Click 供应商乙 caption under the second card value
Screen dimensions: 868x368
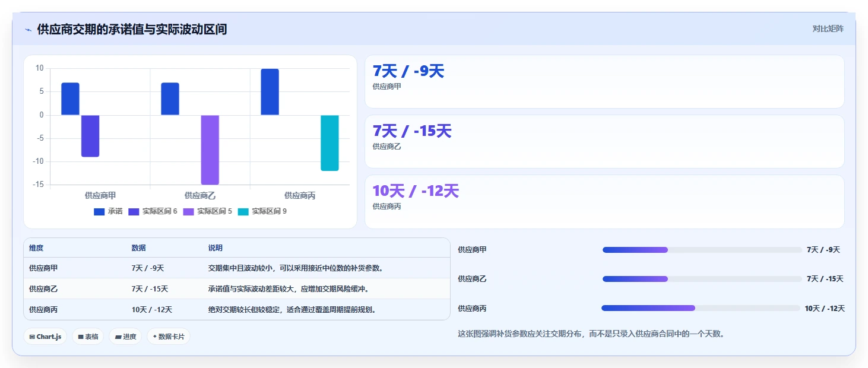click(387, 147)
